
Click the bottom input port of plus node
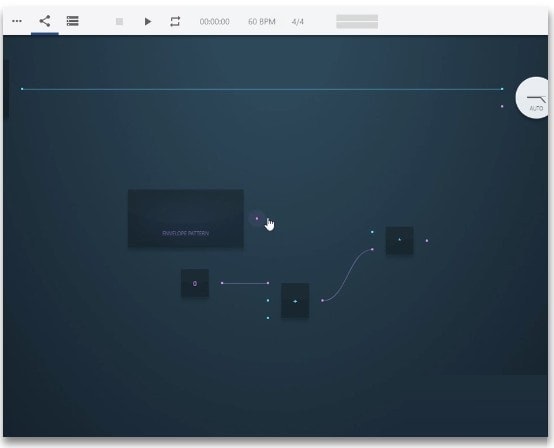pyautogui.click(x=268, y=318)
